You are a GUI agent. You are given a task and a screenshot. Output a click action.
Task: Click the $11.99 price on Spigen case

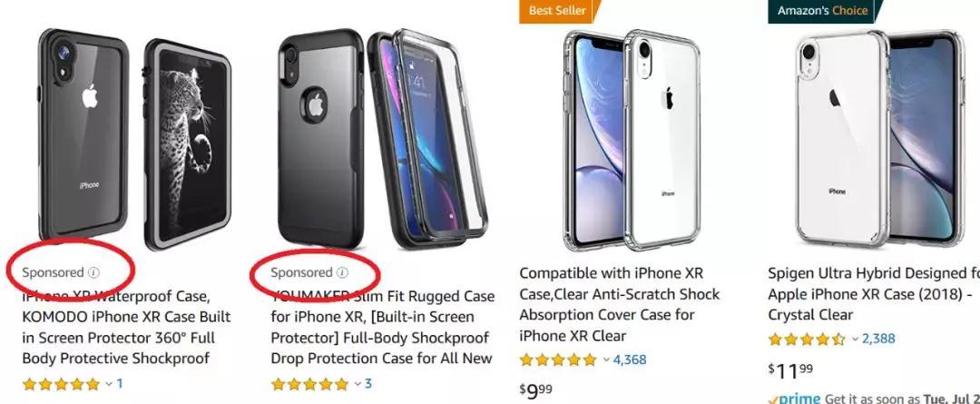[x=790, y=371]
